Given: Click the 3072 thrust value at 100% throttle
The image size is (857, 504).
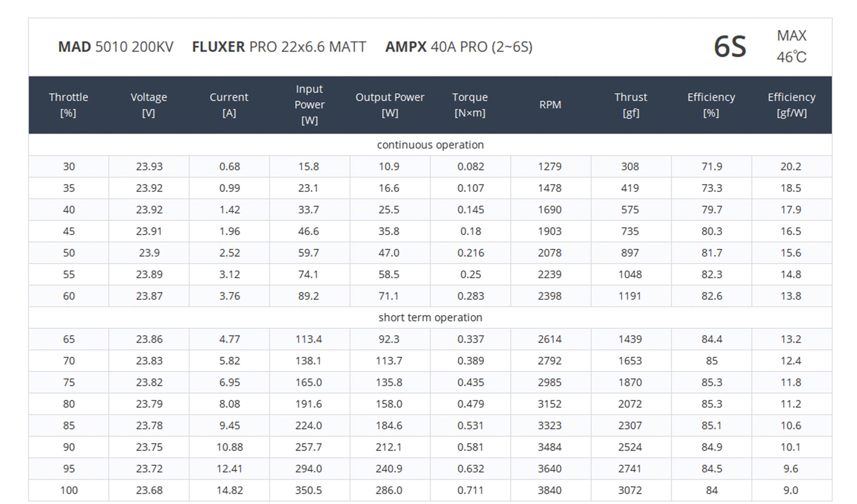Looking at the screenshot, I should click(x=630, y=491).
